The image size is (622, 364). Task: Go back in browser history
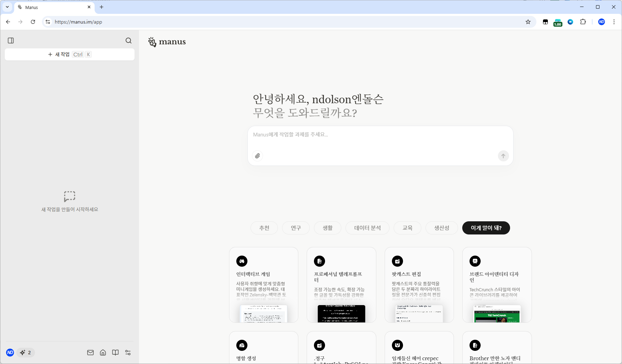point(8,22)
